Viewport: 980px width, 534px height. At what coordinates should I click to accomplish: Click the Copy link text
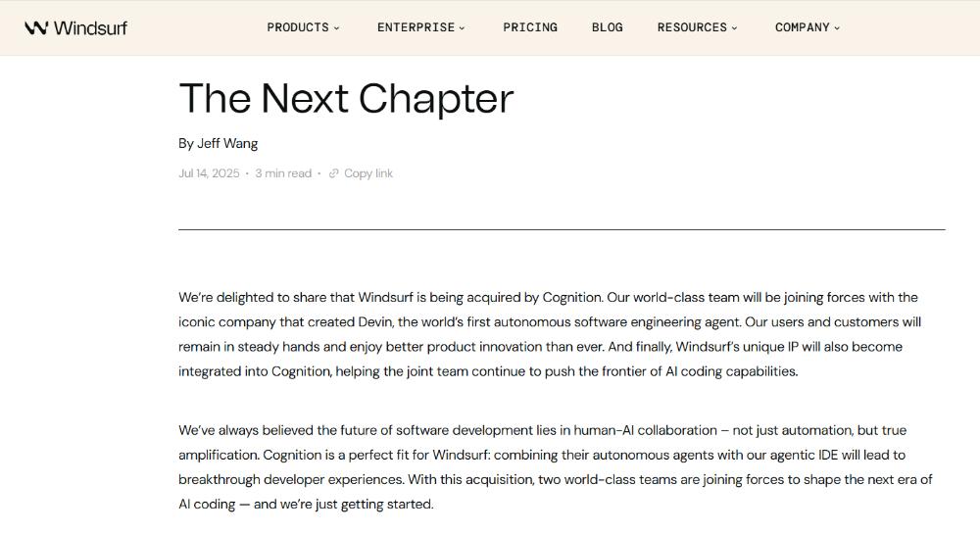[x=368, y=173]
